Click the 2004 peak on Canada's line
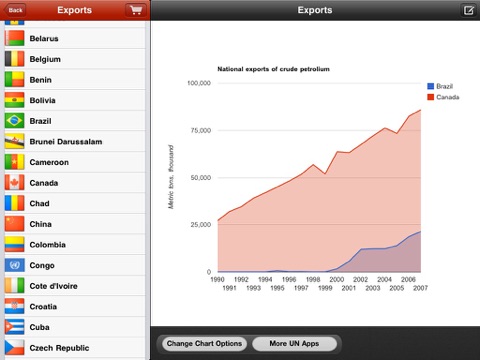Viewport: 480px width, 360px height. [x=385, y=128]
